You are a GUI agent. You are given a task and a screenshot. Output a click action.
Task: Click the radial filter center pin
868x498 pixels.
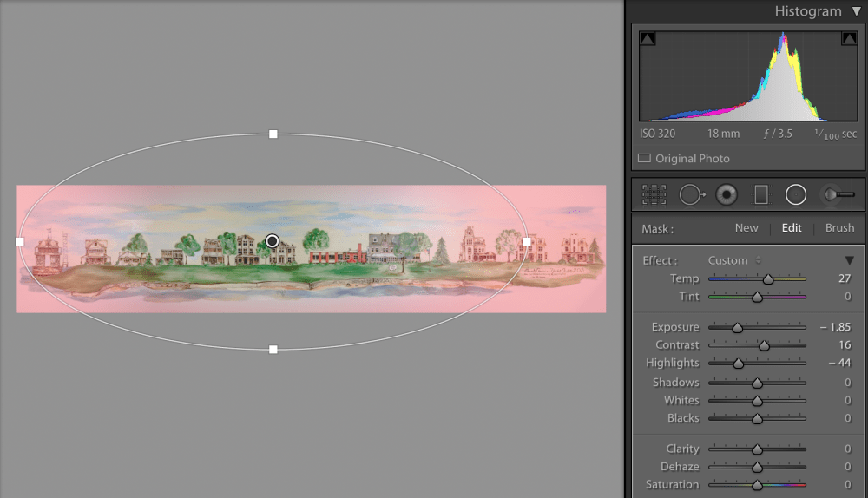point(272,240)
